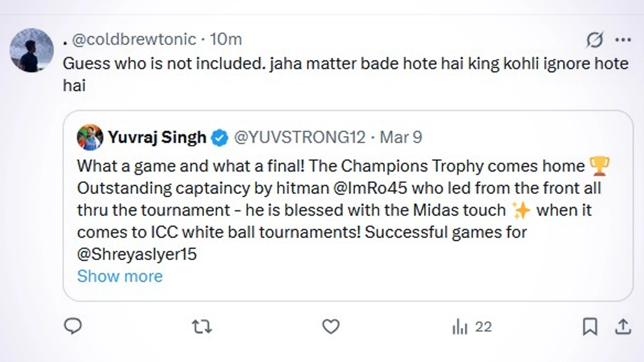644x362 pixels.
Task: Click Yuvraj Singh's blue verified badge
Action: point(218,138)
